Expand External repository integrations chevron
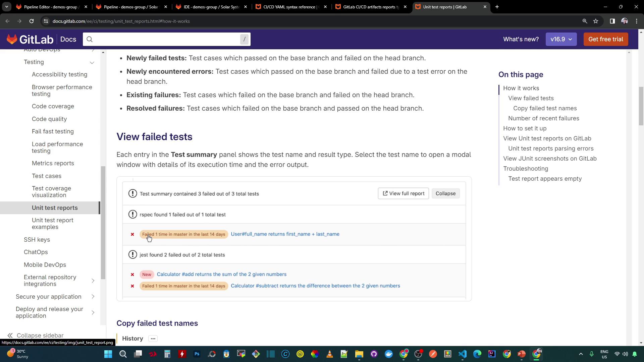This screenshot has height=362, width=644. tap(93, 281)
